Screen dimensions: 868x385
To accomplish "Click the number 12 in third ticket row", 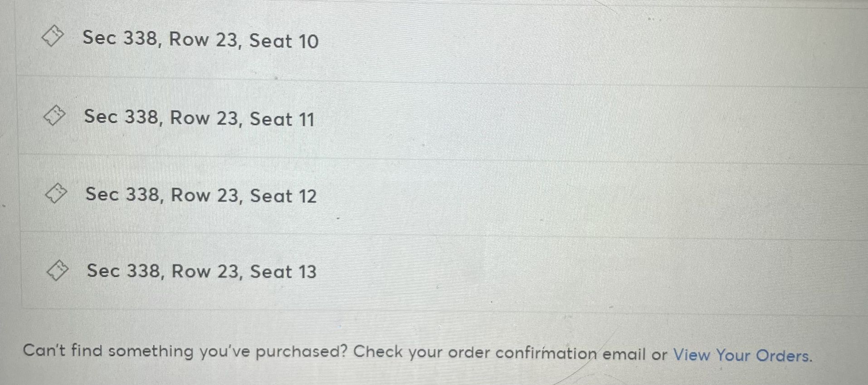I will [x=307, y=197].
